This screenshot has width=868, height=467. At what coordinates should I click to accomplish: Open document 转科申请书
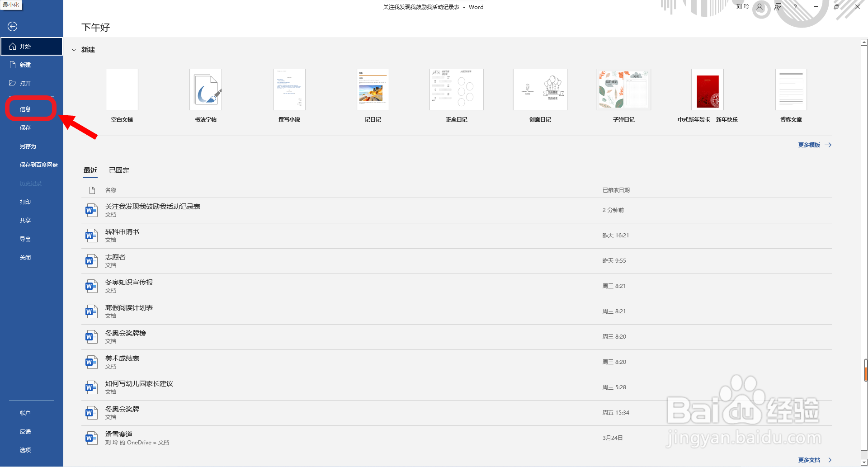click(457, 236)
